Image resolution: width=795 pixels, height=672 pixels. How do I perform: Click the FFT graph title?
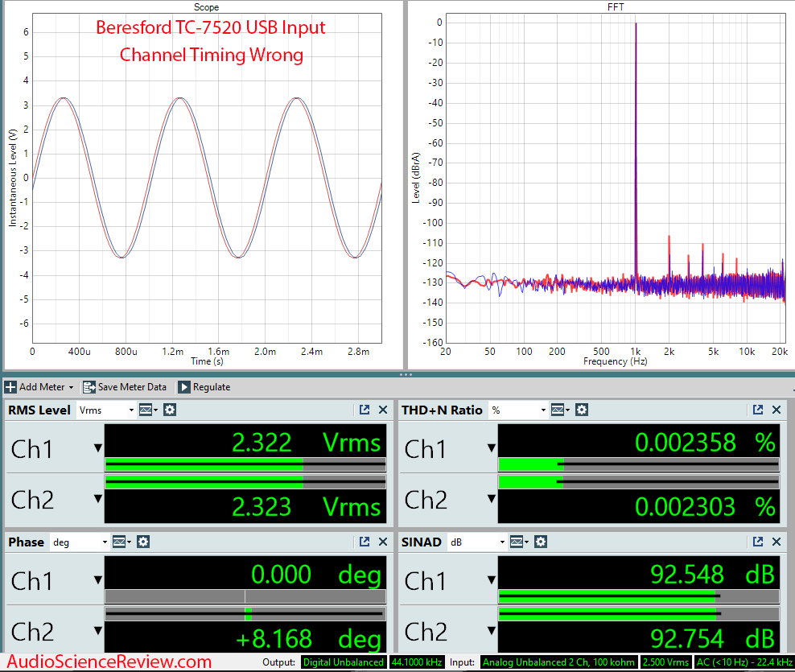click(616, 7)
